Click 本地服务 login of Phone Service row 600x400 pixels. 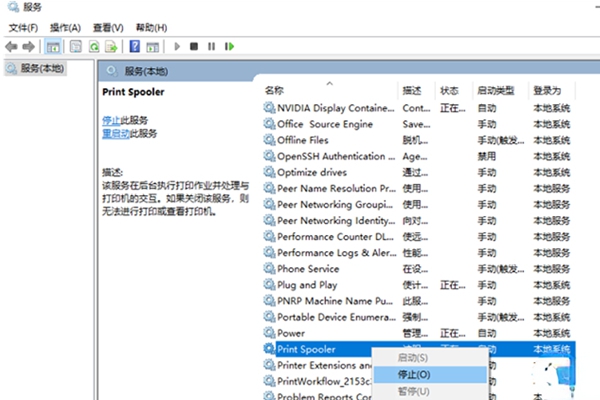click(x=552, y=269)
